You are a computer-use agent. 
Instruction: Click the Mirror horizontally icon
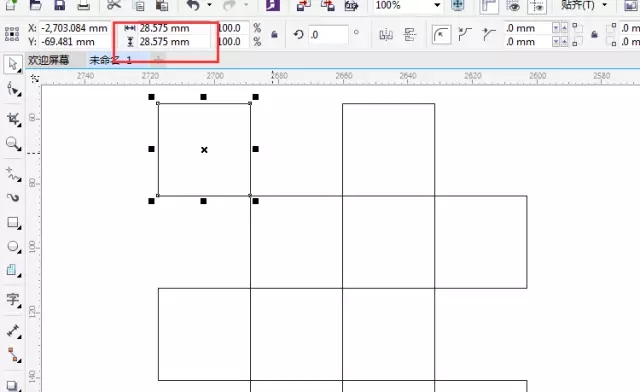click(386, 35)
